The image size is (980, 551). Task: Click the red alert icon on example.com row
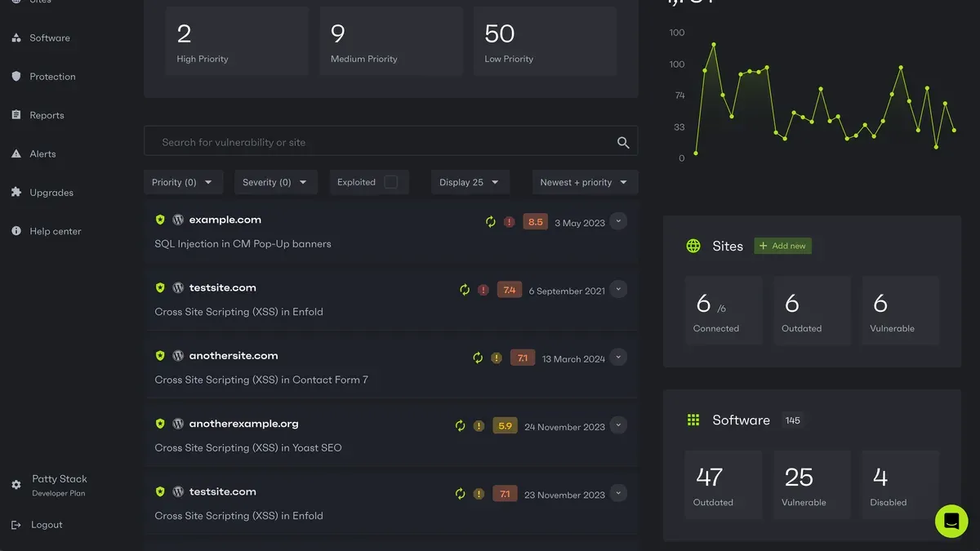(x=509, y=222)
